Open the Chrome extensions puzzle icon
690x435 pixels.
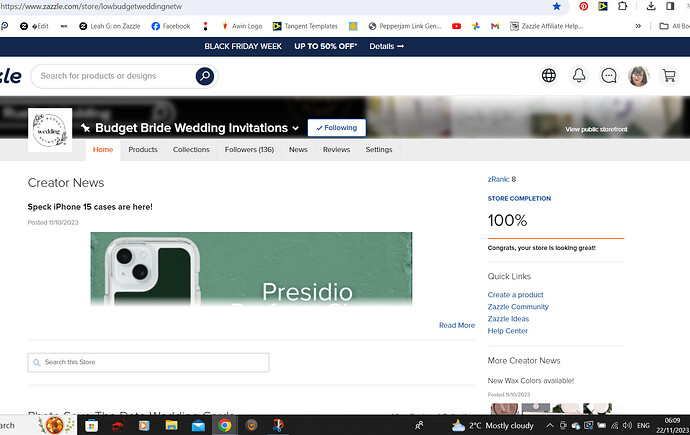click(x=622, y=6)
